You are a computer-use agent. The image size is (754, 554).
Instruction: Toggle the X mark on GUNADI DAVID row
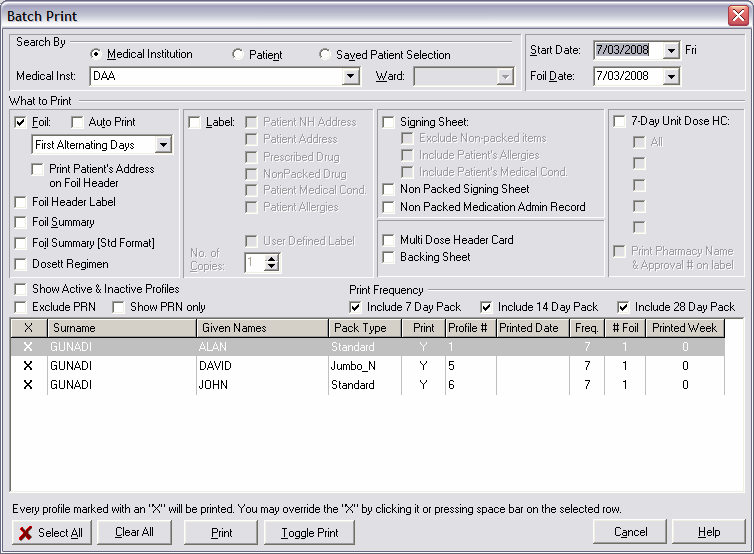point(28,366)
